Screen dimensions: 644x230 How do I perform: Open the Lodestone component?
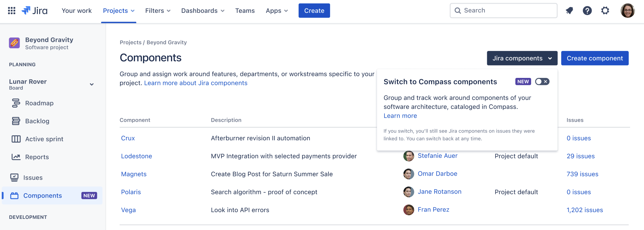137,156
